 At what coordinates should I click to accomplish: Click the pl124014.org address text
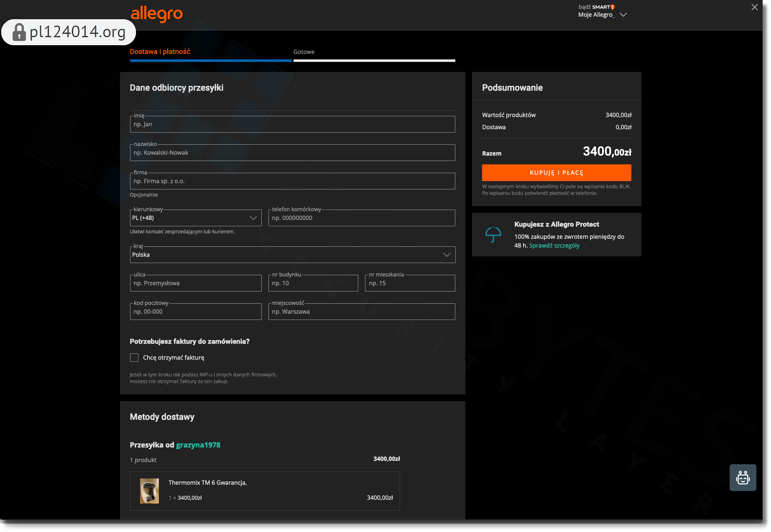point(78,32)
